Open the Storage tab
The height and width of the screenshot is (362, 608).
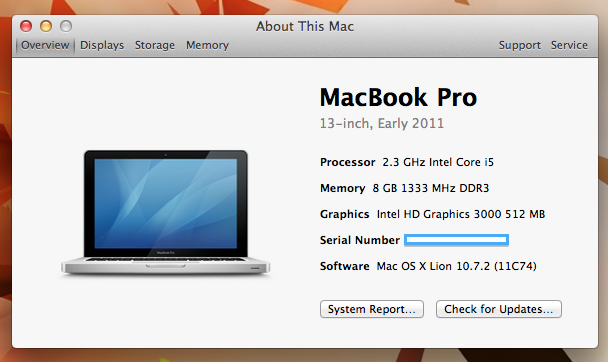tap(155, 45)
